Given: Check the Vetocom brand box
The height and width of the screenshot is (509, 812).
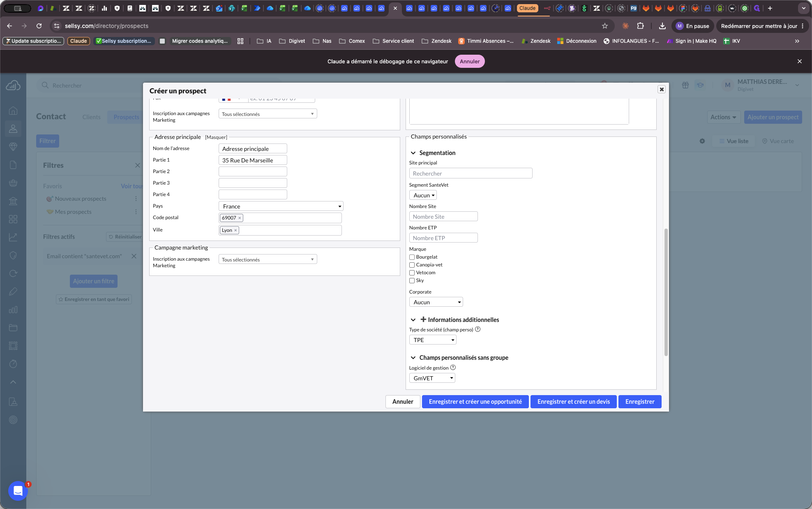Looking at the screenshot, I should click(x=412, y=273).
